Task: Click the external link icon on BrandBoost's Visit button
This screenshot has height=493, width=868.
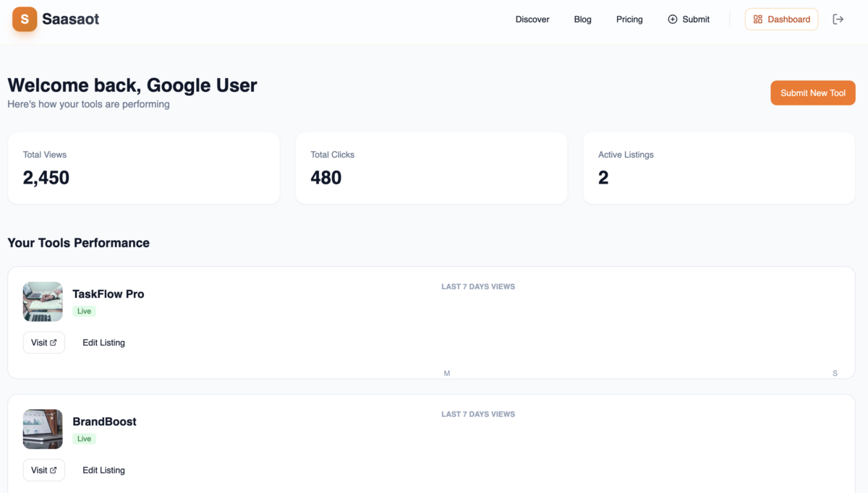Action: click(53, 470)
